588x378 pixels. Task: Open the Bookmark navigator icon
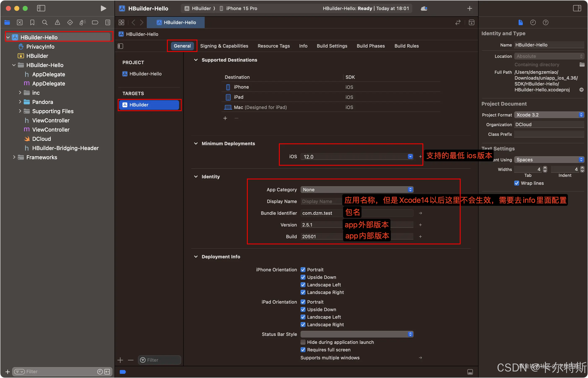(x=32, y=23)
